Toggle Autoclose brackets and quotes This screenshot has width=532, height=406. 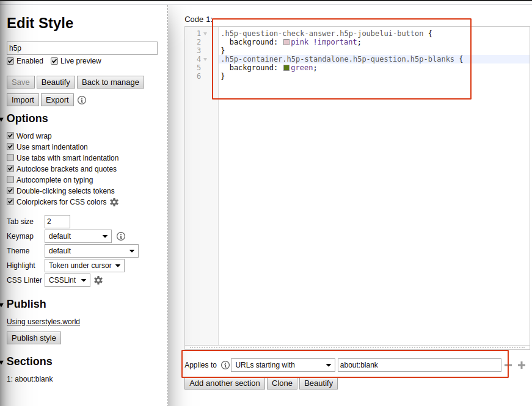coord(10,169)
